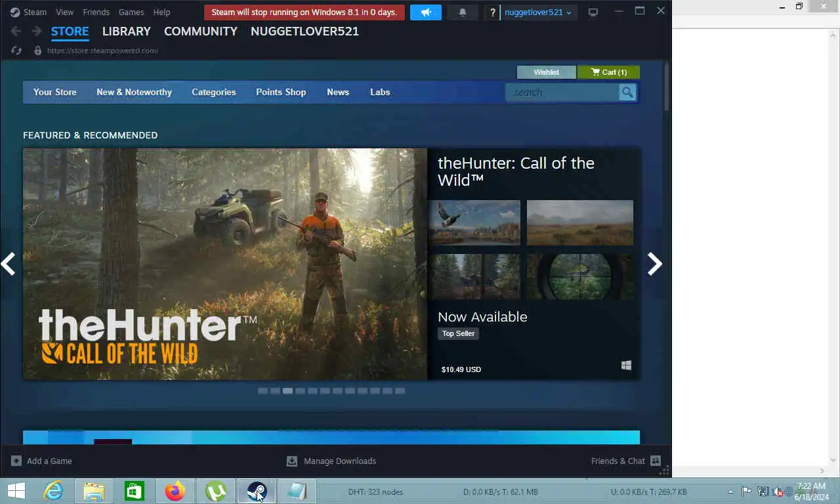Reload the store page
Image resolution: width=840 pixels, height=504 pixels.
pyautogui.click(x=16, y=51)
